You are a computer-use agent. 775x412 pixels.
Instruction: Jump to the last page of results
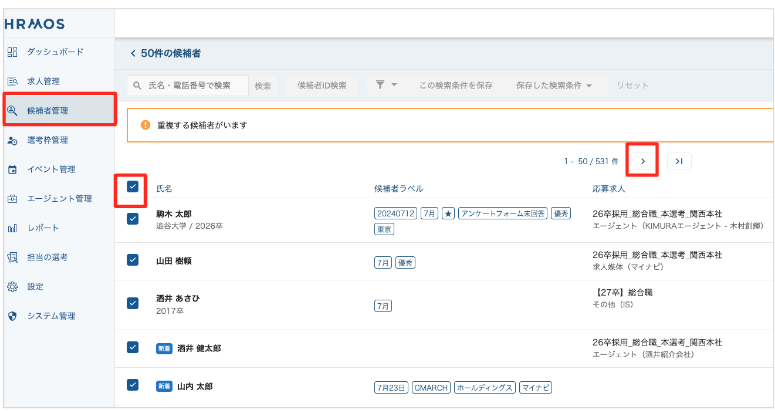point(679,160)
